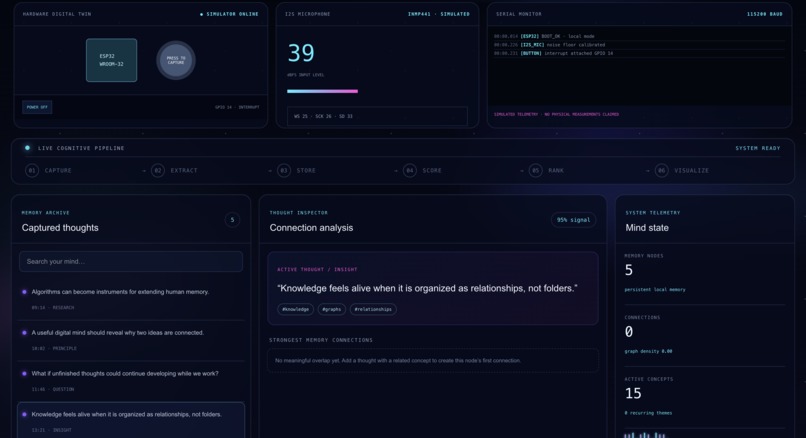Click the #knowledge tag
Viewport: 806px width, 438px height.
point(296,309)
